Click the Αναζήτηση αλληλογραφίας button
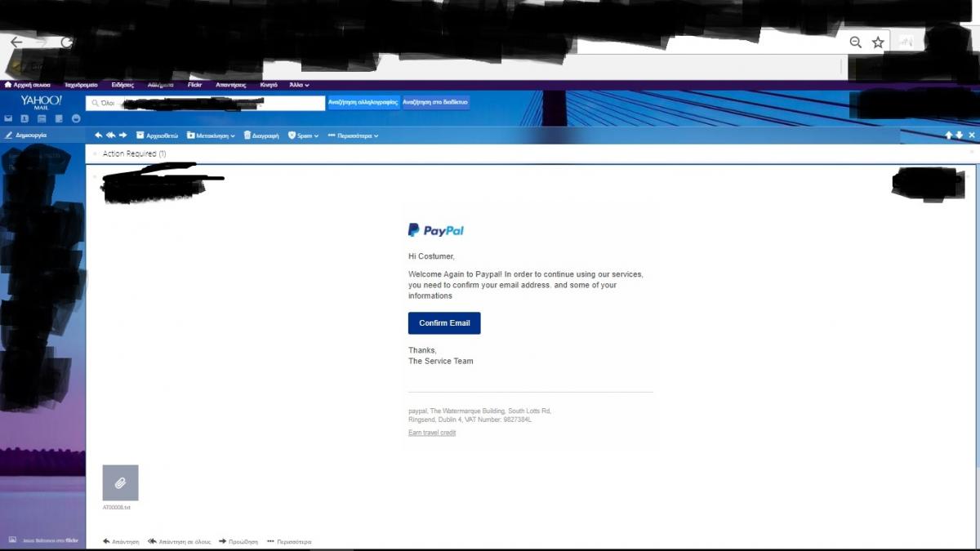980x551 pixels. (x=363, y=103)
